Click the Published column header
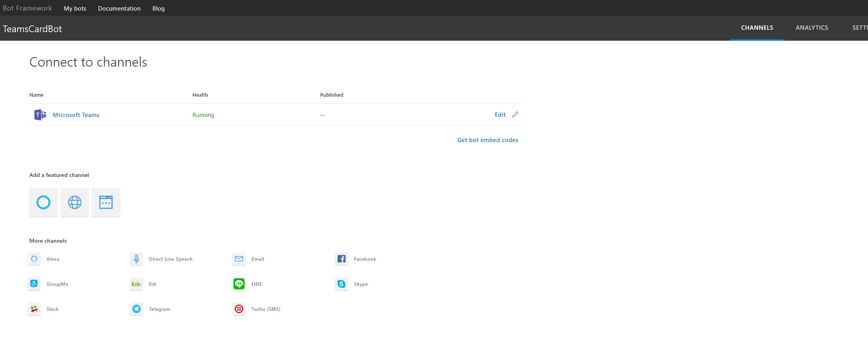Viewport: 868px width, 348px height. click(332, 95)
